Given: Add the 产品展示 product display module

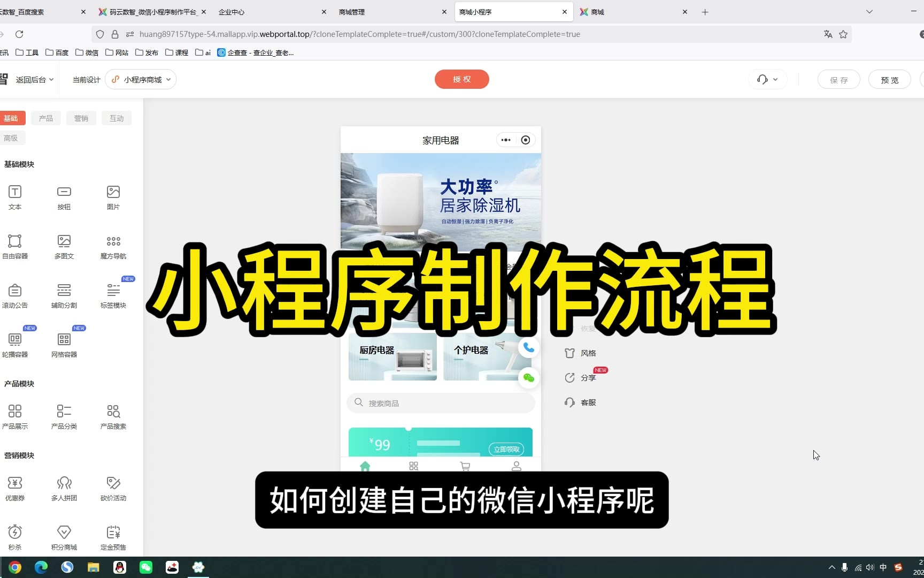Looking at the screenshot, I should point(15,417).
